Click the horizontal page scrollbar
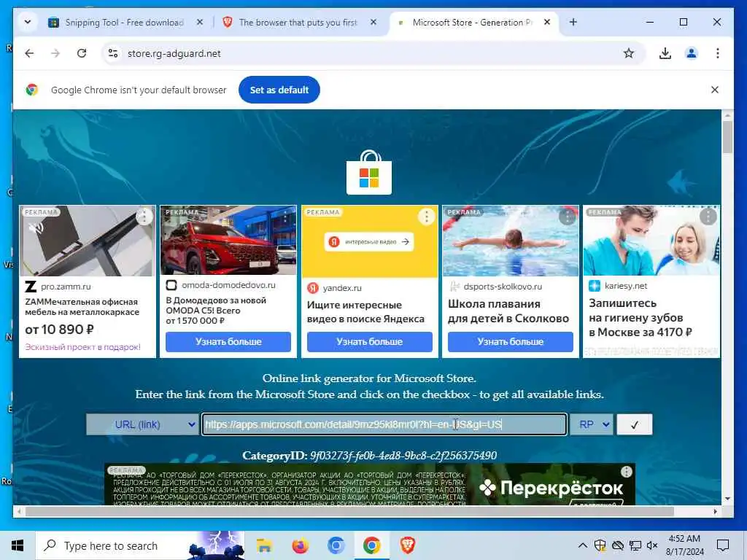This screenshot has height=560, width=747. 349,511
